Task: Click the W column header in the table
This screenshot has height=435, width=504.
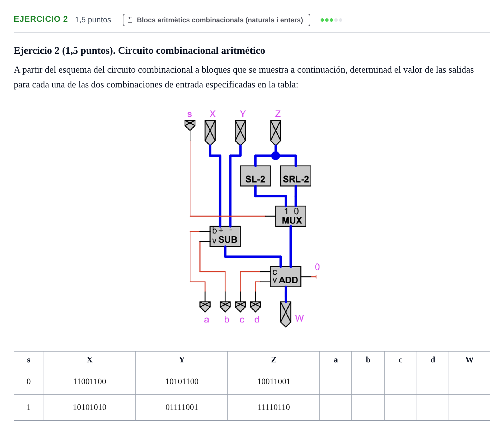Action: pyautogui.click(x=469, y=360)
